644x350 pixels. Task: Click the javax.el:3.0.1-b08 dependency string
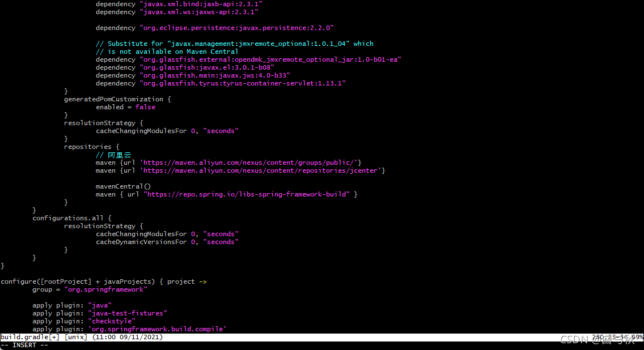click(x=206, y=67)
